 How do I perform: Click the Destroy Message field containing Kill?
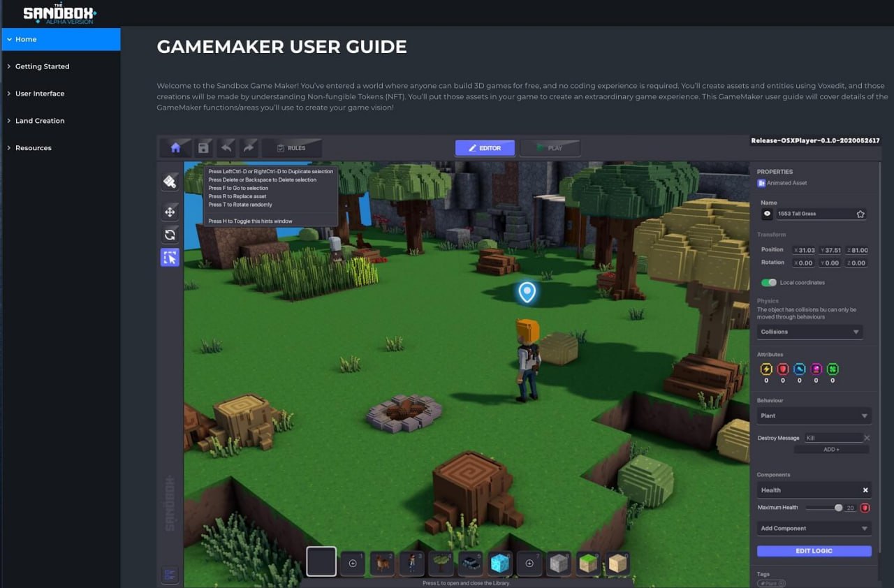[x=833, y=438]
